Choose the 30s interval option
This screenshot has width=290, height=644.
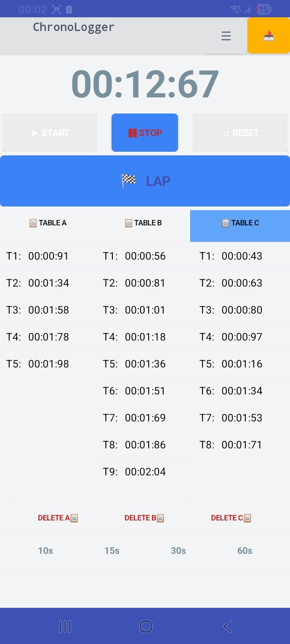click(x=178, y=551)
